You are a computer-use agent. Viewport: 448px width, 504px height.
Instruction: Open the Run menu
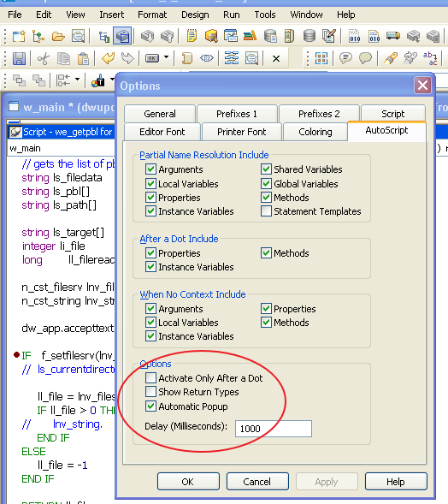[x=231, y=15]
